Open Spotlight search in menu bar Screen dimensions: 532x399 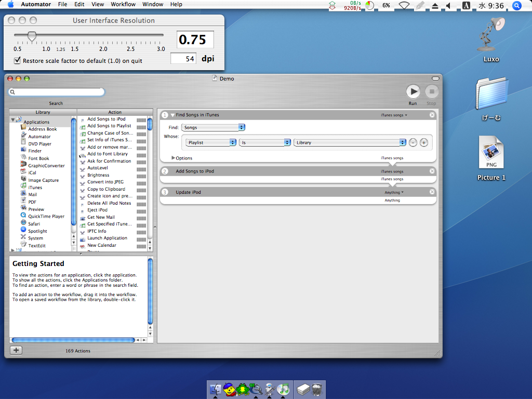(517, 5)
